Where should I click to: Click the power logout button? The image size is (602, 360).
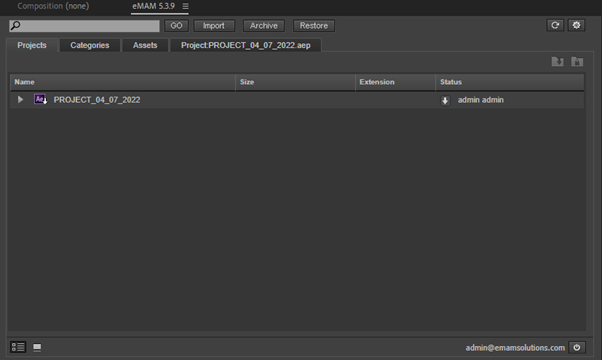coord(577,347)
